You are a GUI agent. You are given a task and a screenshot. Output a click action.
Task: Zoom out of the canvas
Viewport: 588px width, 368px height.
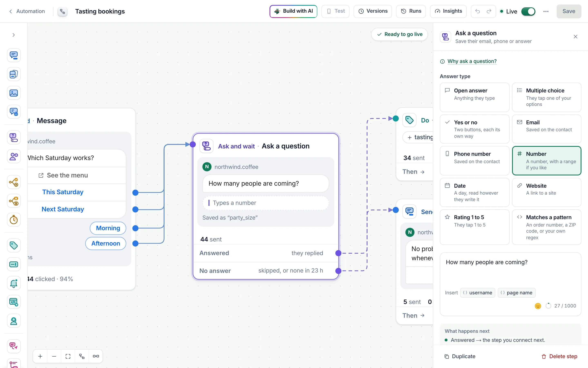tap(54, 356)
